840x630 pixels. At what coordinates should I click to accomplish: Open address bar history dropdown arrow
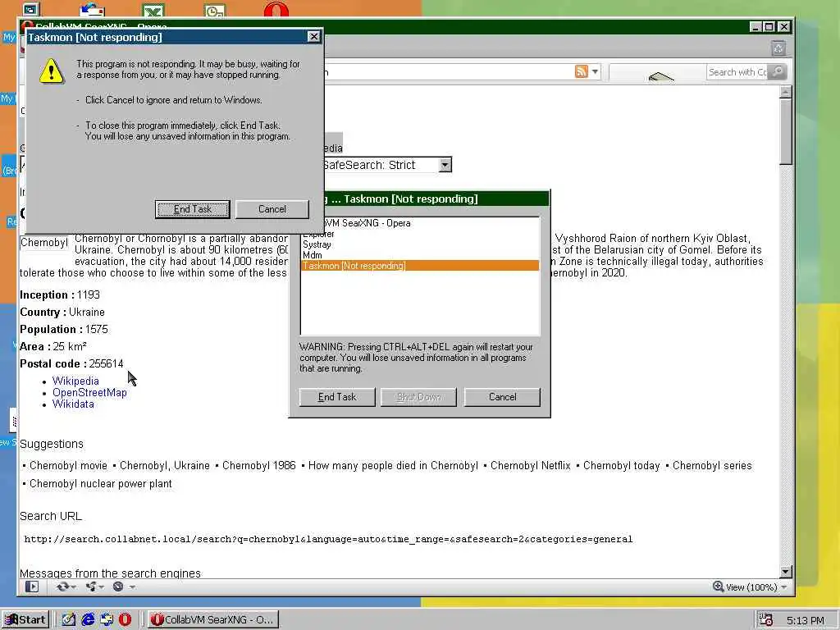(596, 71)
